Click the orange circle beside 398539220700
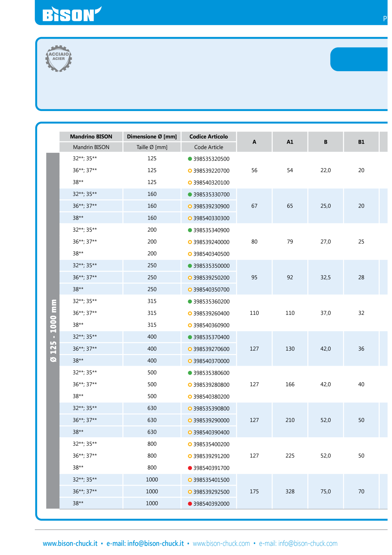 point(190,171)
